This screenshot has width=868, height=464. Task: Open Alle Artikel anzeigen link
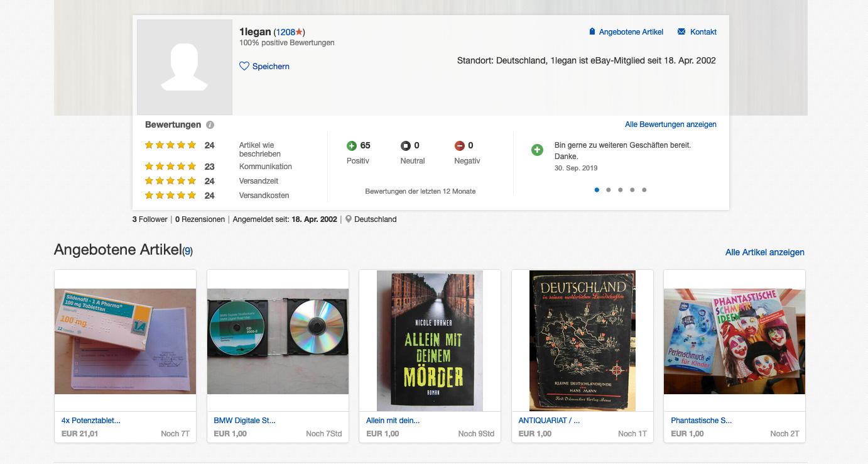click(764, 252)
